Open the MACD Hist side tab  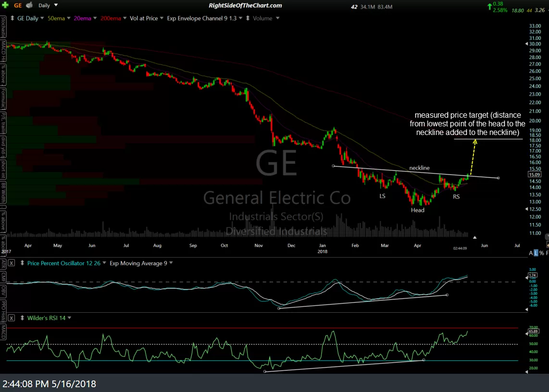[3, 51]
